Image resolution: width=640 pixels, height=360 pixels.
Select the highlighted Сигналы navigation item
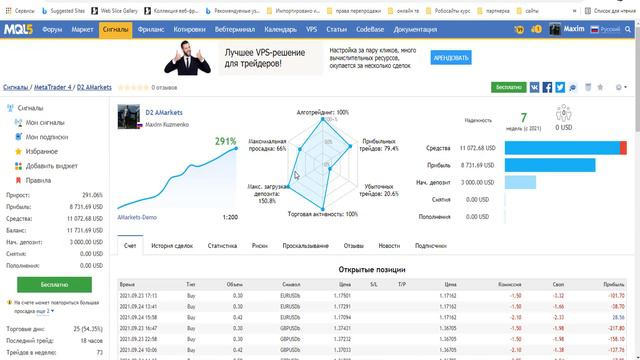[116, 29]
